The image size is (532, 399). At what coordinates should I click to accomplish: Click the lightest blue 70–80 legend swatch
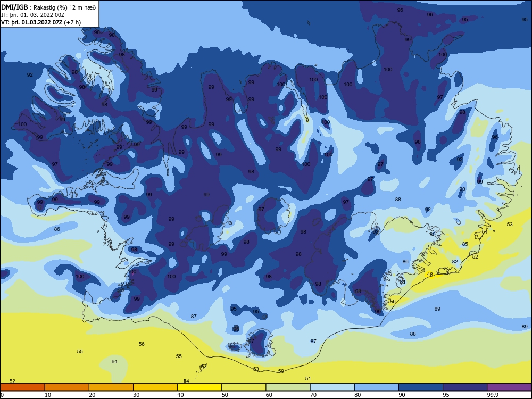[x=332, y=387]
